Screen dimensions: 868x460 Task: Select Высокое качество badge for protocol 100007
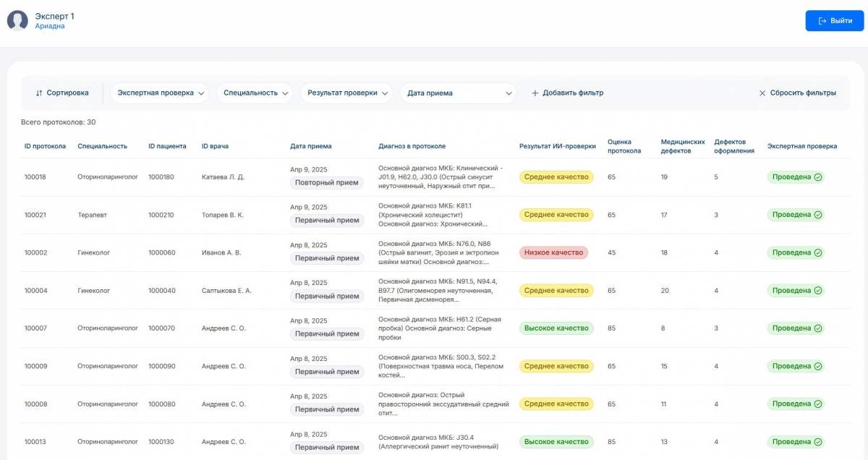pyautogui.click(x=556, y=328)
